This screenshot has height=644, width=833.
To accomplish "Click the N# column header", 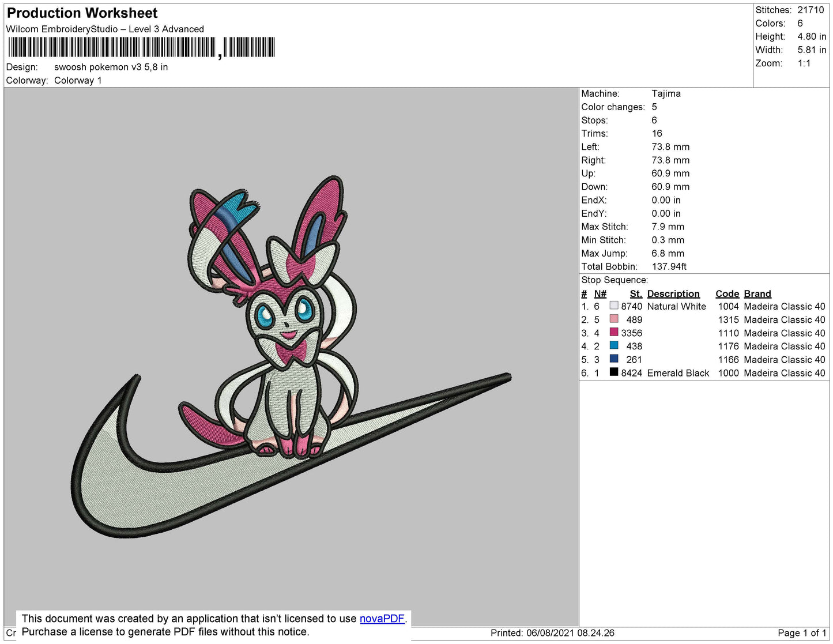I will click(x=600, y=293).
